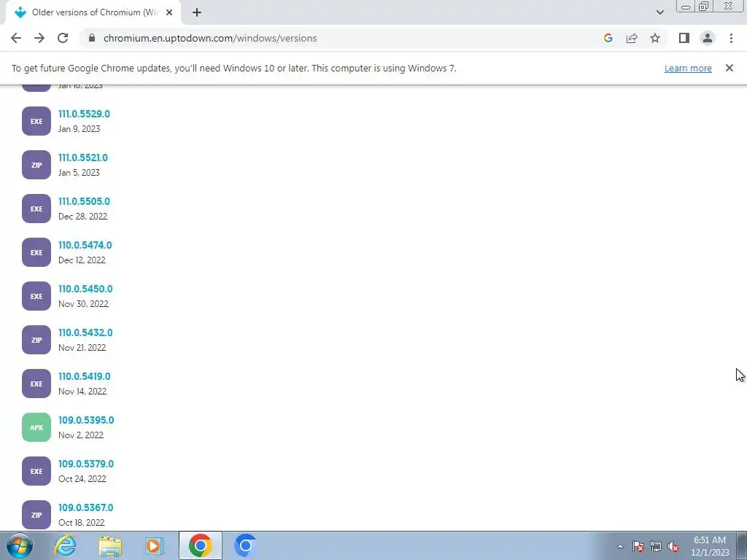Share this page using the share icon
747x560 pixels.
[x=632, y=38]
